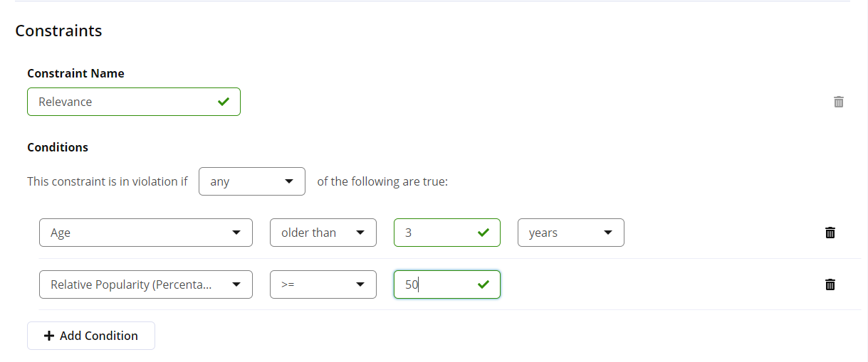Click the green checkmark beside the value 3
Viewport: 868px width, 362px height.
coord(483,233)
